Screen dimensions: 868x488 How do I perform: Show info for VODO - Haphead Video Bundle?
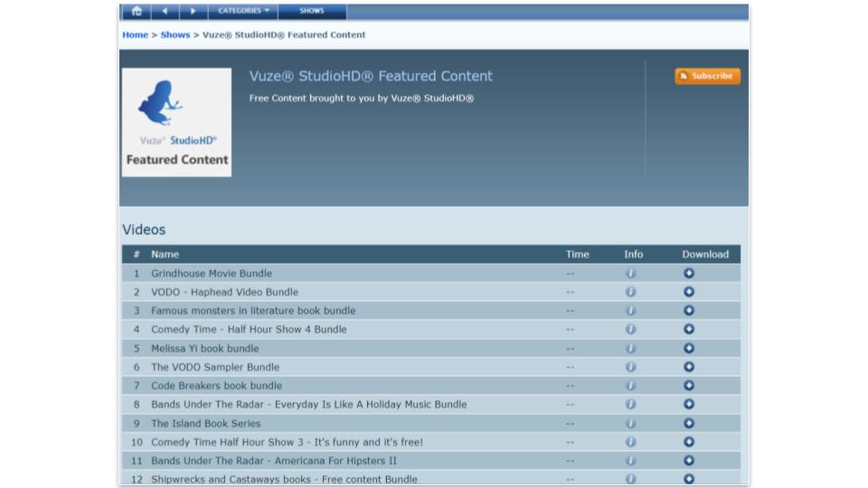(x=630, y=292)
